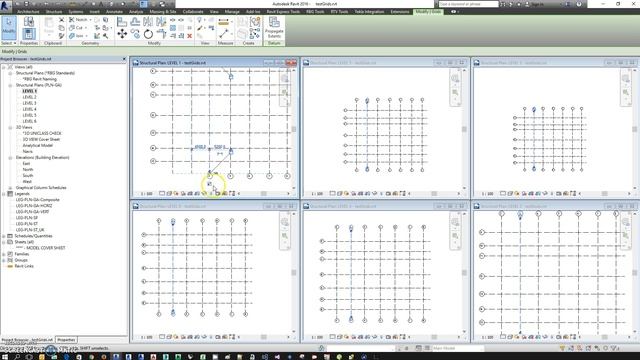Viewport: 640px width, 360px height.
Task: Open the 1:100 scale selector in LEVEL 1 view
Action: (146, 193)
